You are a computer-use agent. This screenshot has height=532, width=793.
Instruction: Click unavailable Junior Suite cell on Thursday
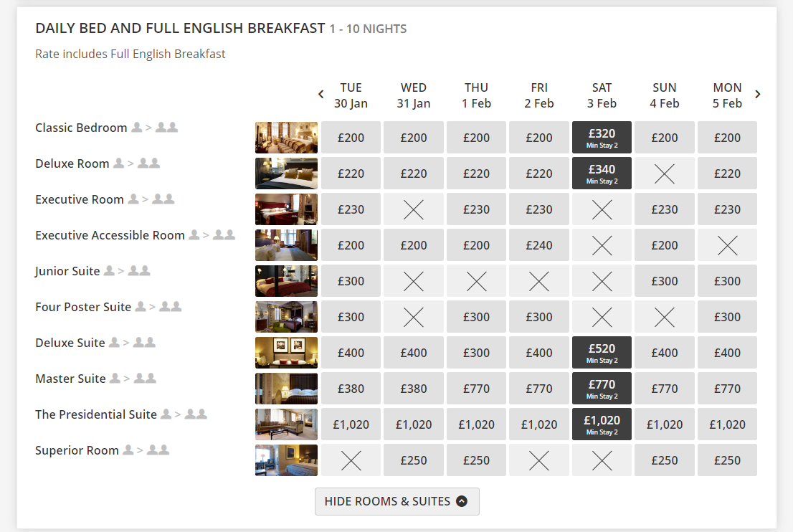(x=476, y=281)
